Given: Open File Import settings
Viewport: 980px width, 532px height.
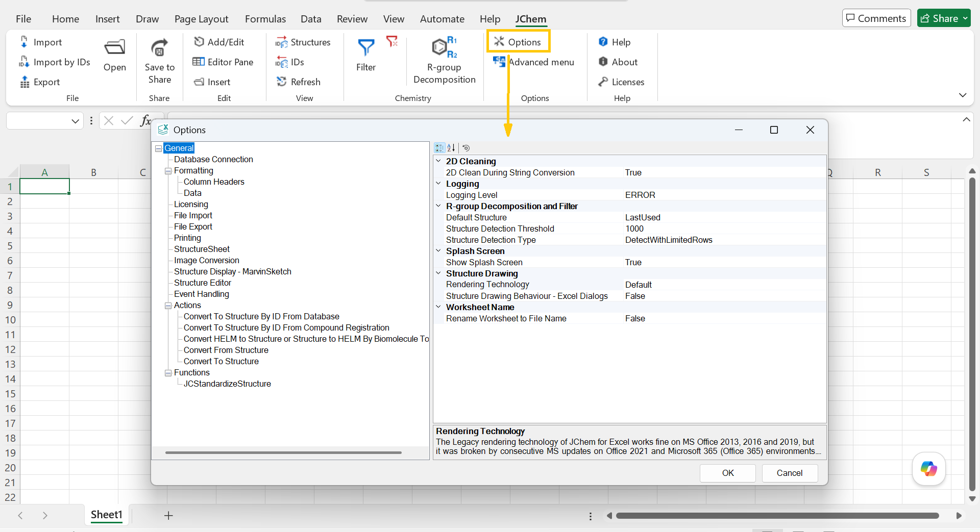Looking at the screenshot, I should tap(193, 215).
